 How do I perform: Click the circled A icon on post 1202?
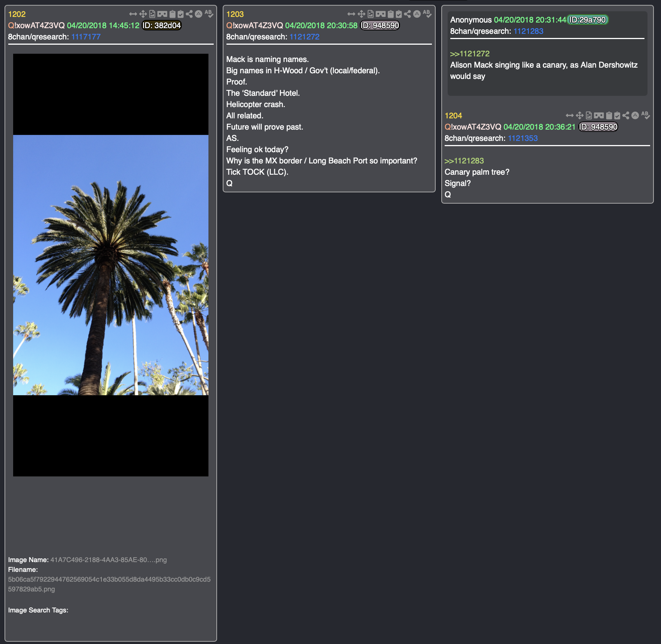click(x=199, y=14)
